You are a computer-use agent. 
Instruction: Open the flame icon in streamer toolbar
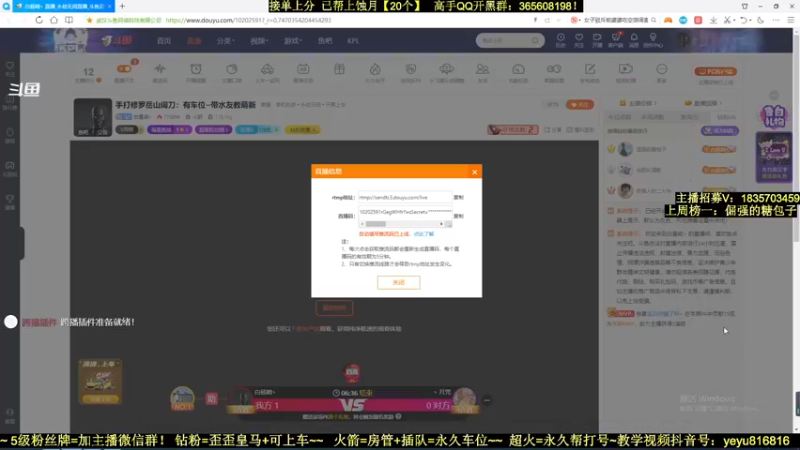click(375, 69)
